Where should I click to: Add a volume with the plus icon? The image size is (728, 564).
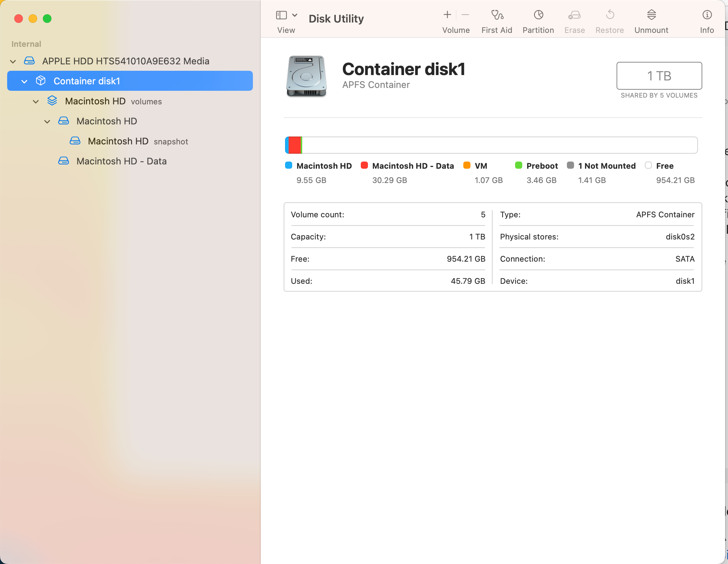(x=447, y=15)
